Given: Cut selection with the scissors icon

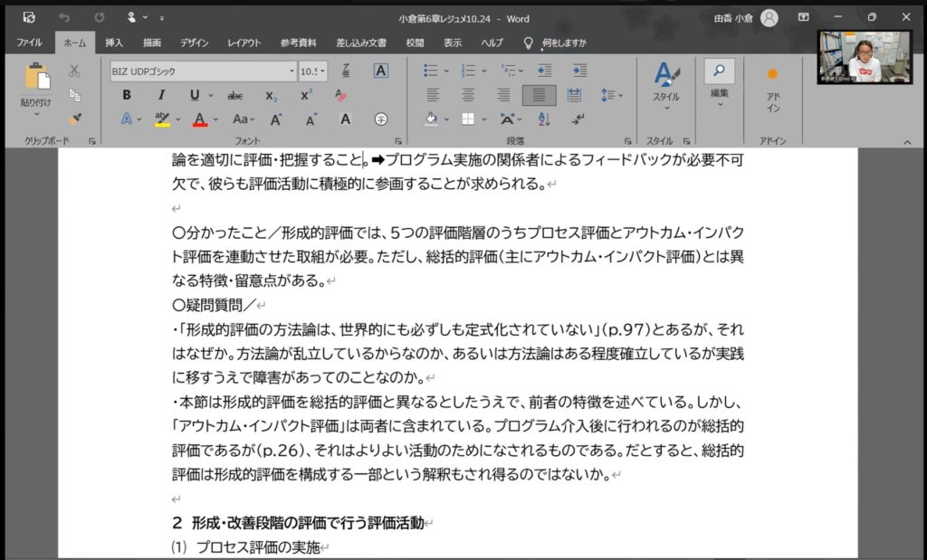Looking at the screenshot, I should coord(75,71).
